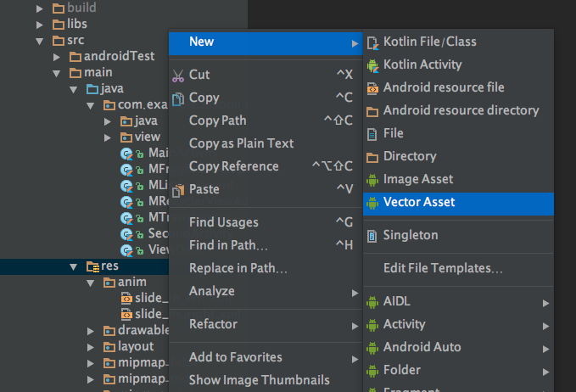Click the Image Asset Android icon
The height and width of the screenshot is (392, 576).
372,179
